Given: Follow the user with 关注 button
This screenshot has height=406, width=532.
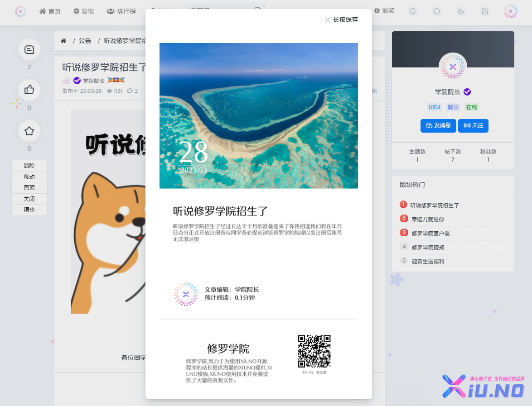Looking at the screenshot, I should tap(473, 125).
